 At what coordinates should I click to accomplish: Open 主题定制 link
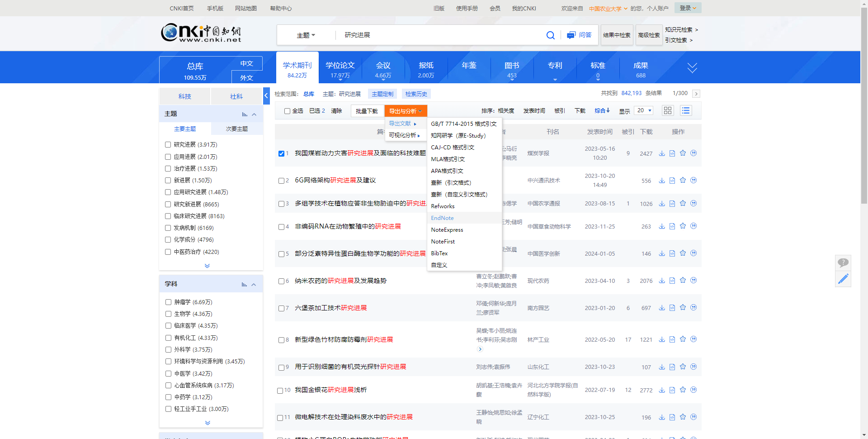tap(382, 94)
